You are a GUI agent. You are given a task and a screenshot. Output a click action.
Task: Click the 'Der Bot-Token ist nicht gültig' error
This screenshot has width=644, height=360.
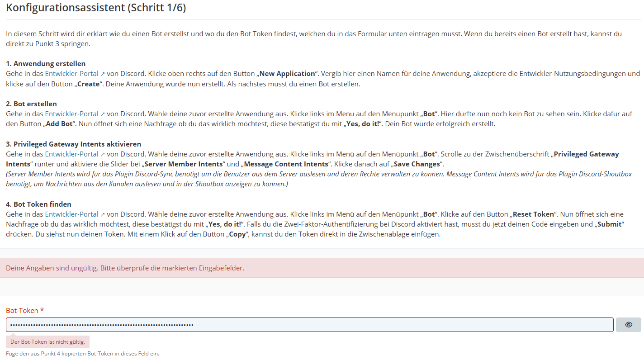47,342
